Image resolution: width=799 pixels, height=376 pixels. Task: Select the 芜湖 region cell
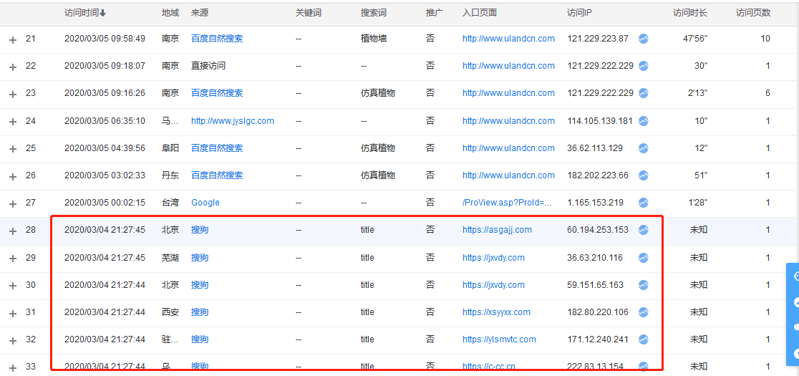pyautogui.click(x=170, y=258)
